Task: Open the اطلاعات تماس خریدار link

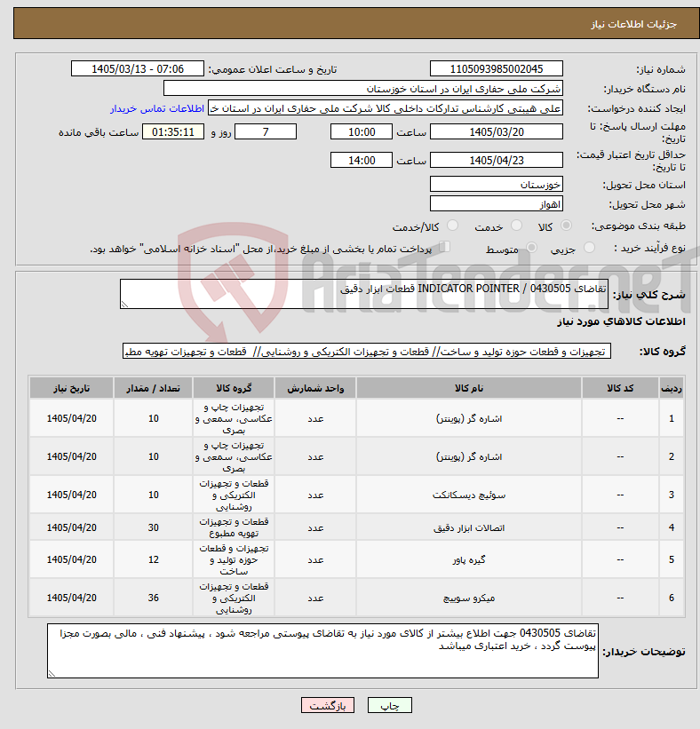Action: tap(157, 108)
